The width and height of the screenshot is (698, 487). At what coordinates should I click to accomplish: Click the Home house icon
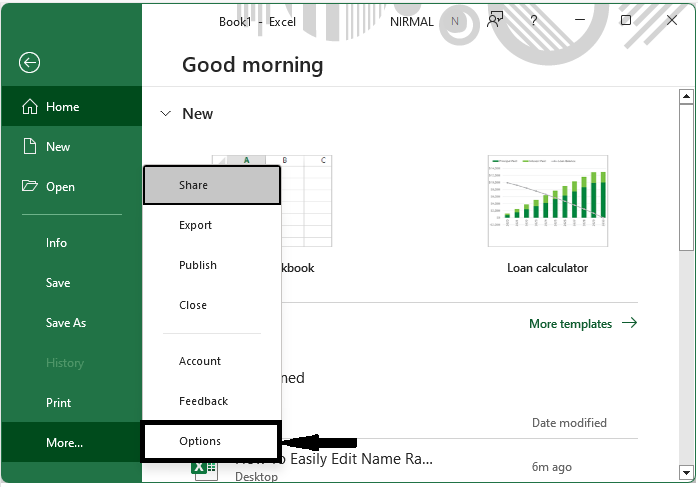click(x=30, y=107)
